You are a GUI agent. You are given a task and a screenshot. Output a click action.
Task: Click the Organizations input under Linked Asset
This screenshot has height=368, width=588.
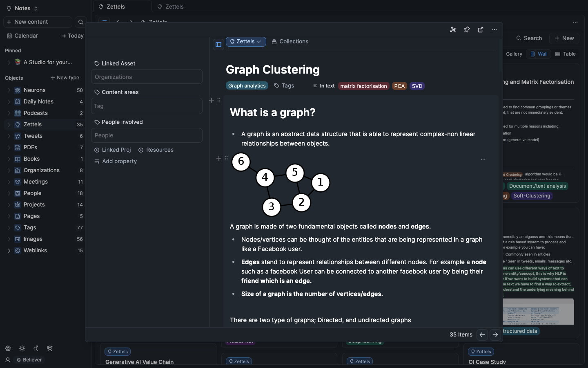coord(147,77)
